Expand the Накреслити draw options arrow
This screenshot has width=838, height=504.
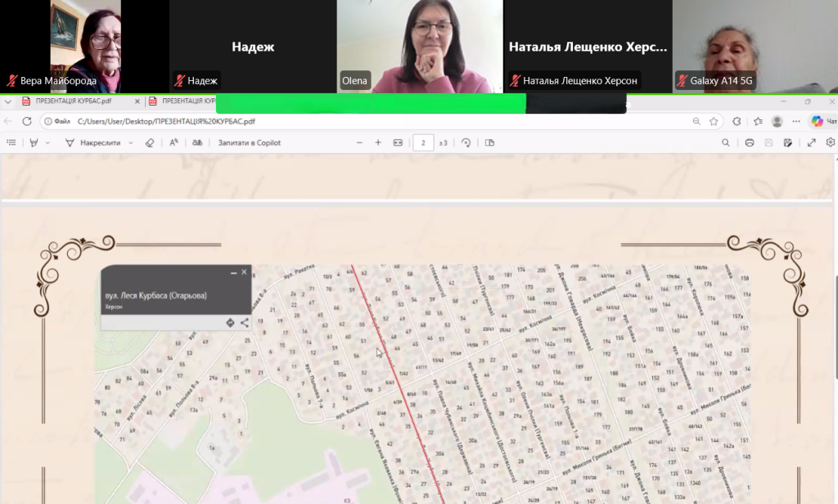pyautogui.click(x=131, y=142)
